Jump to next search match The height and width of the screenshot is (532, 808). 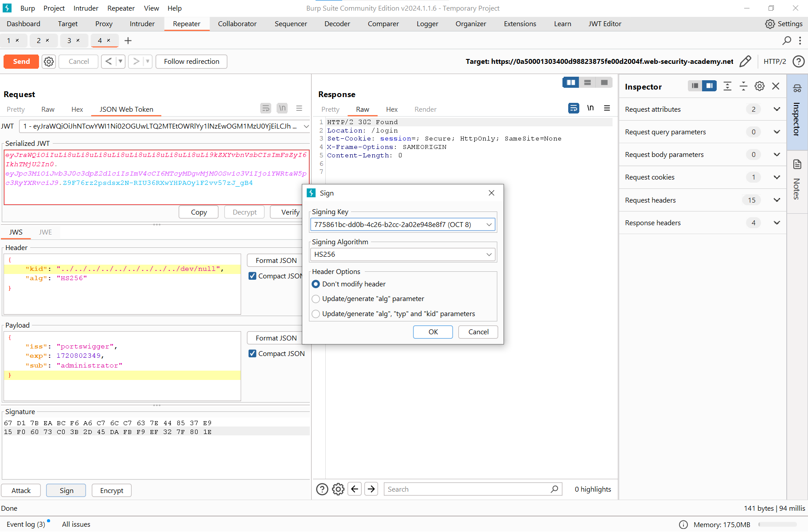(371, 489)
